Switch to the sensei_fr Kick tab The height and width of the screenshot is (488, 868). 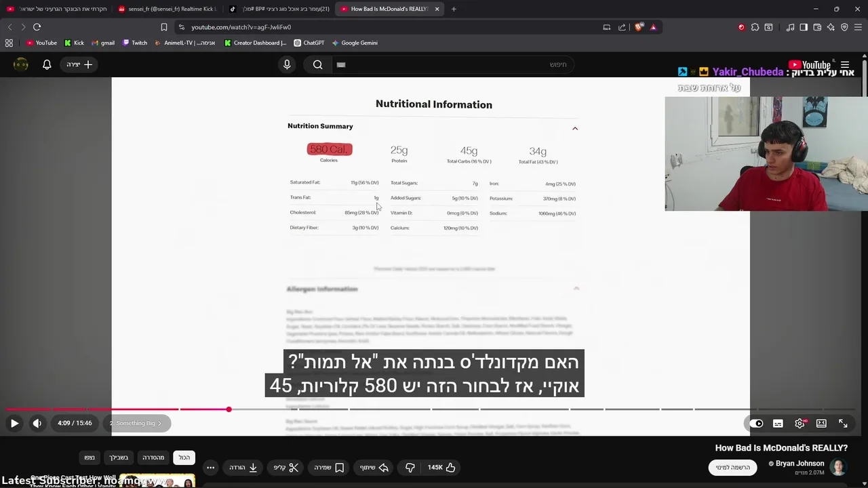166,9
